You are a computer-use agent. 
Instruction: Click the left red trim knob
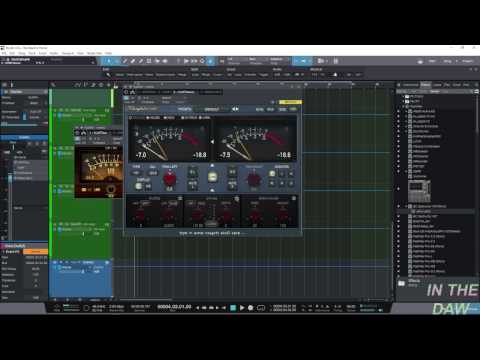[x=169, y=179]
